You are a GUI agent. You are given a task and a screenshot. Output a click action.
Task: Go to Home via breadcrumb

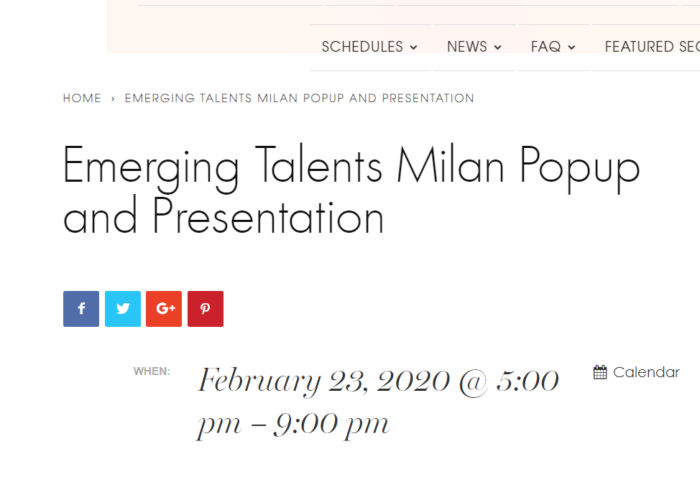pyautogui.click(x=82, y=99)
